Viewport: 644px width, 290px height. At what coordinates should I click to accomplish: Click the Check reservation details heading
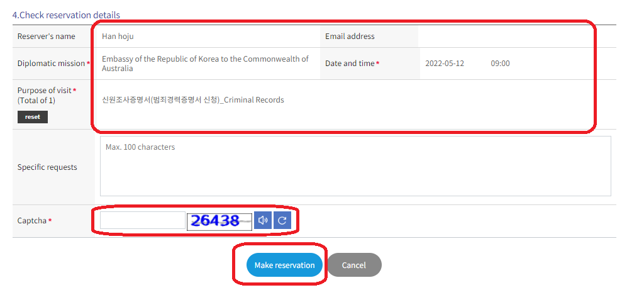[x=66, y=14]
